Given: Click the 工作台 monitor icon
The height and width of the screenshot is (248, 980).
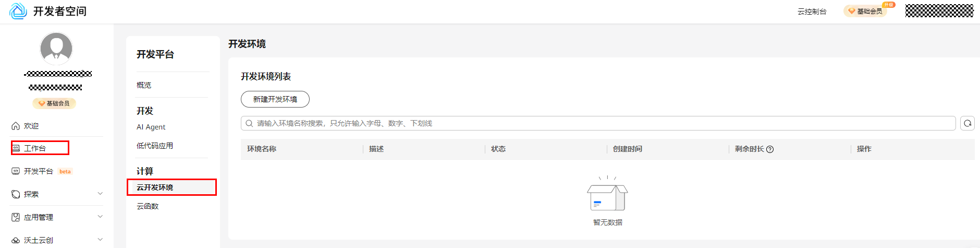Looking at the screenshot, I should coord(16,148).
